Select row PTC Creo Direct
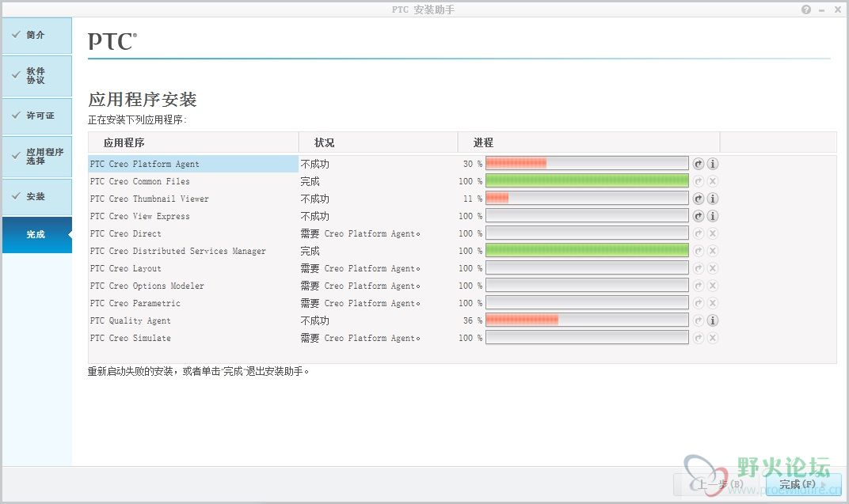 (193, 233)
